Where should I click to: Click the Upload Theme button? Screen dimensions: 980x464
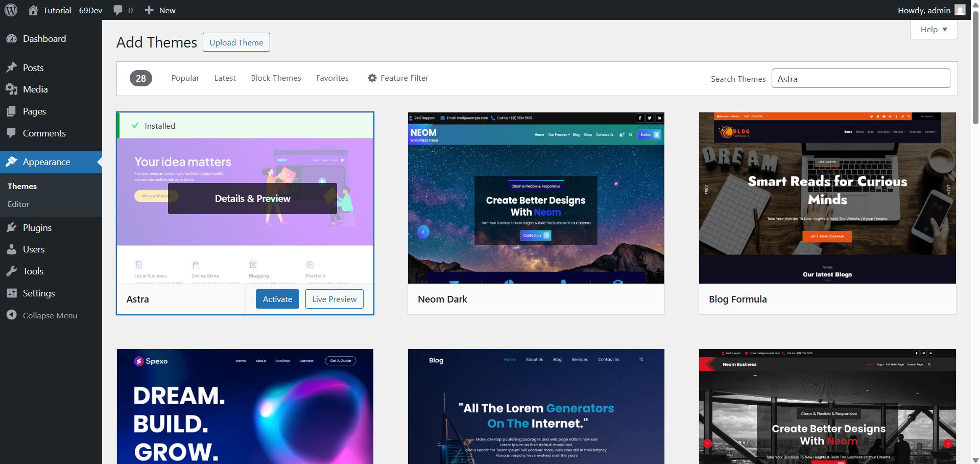(x=236, y=42)
